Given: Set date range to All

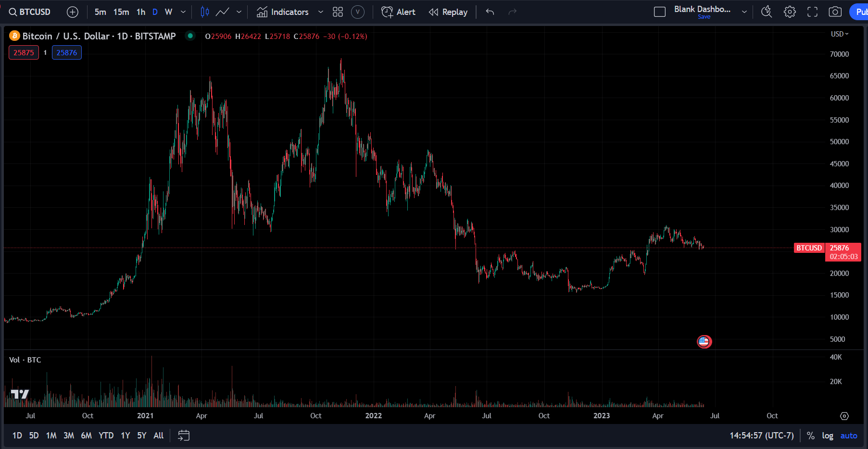Looking at the screenshot, I should [159, 436].
